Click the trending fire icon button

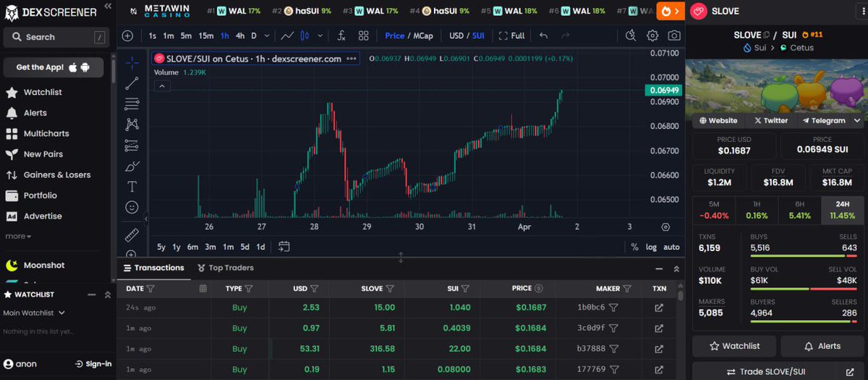[x=671, y=11]
